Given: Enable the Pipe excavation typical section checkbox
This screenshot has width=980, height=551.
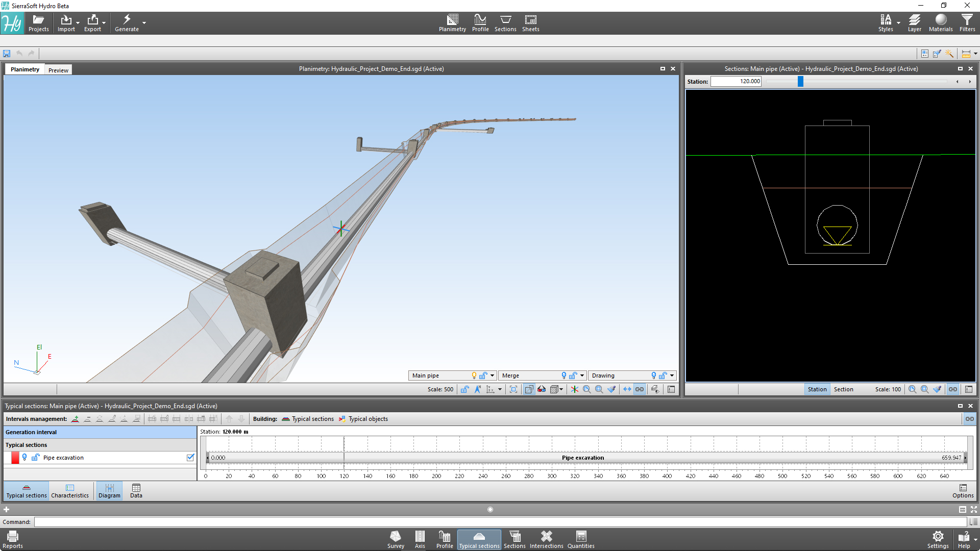Looking at the screenshot, I should click(x=190, y=458).
